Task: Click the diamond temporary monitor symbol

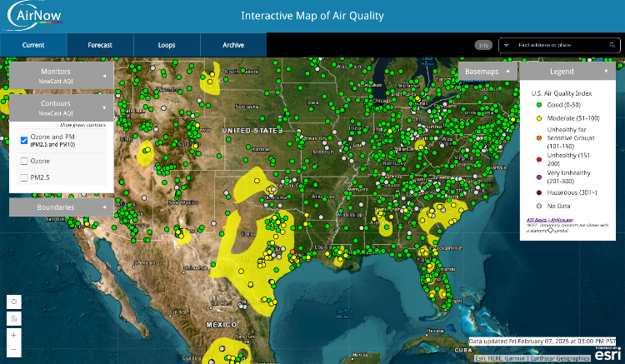Action: point(550,230)
